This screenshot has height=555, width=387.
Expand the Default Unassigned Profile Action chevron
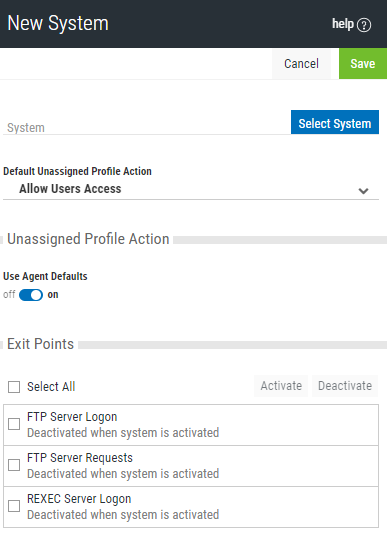[363, 191]
